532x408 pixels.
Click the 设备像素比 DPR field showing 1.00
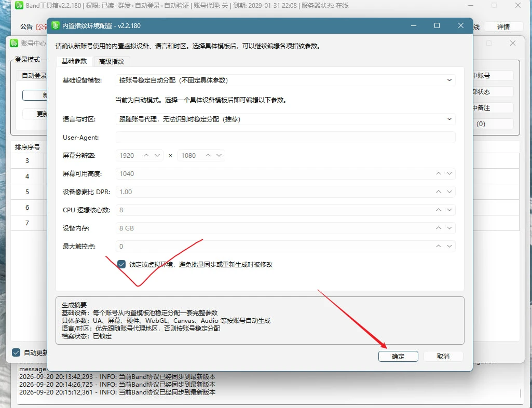click(x=285, y=192)
